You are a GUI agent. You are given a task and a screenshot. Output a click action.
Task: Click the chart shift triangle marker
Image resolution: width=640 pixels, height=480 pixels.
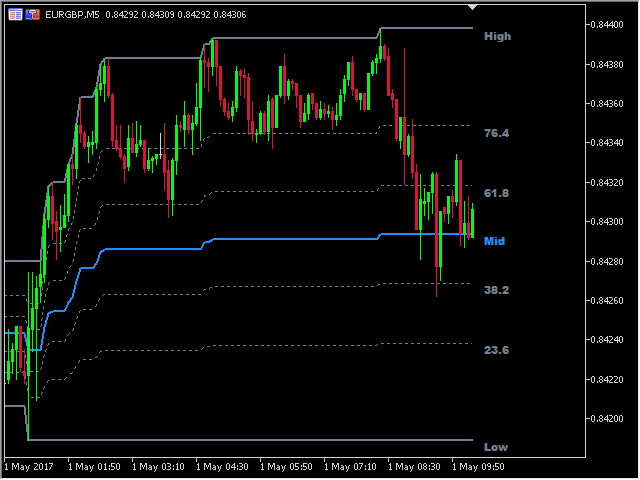[472, 7]
